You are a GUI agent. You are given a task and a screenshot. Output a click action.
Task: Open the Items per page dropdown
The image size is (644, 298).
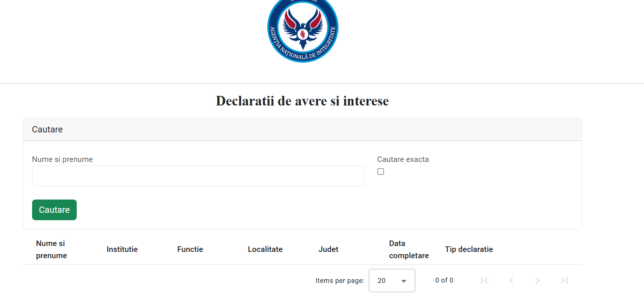(x=392, y=281)
